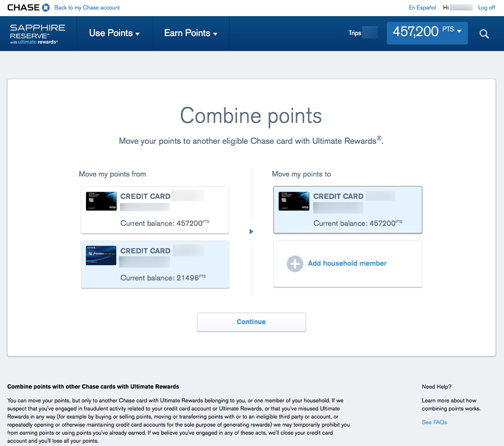Select source card with balance 21496
The height and width of the screenshot is (446, 504).
(x=155, y=264)
